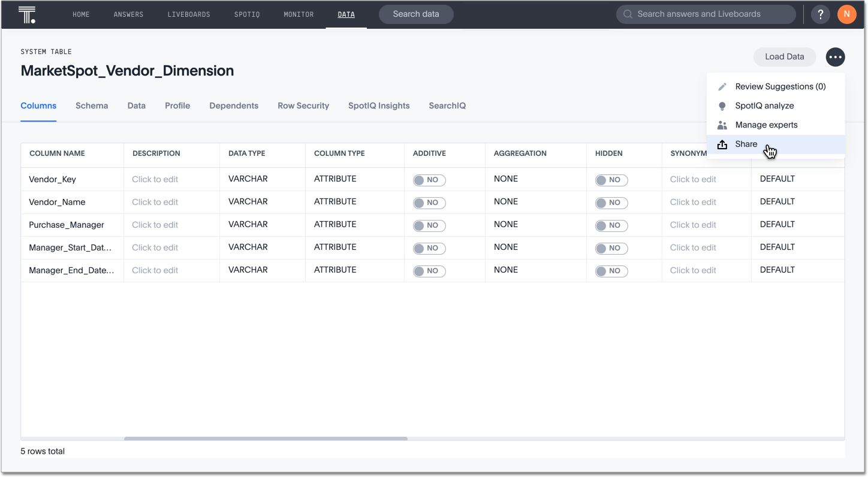Click the Load Data button
Image resolution: width=868 pixels, height=477 pixels.
784,57
